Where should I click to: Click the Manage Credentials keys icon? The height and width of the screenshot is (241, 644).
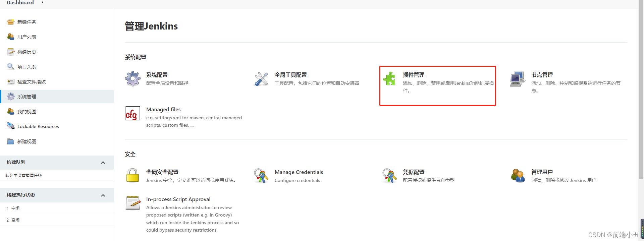pos(261,176)
